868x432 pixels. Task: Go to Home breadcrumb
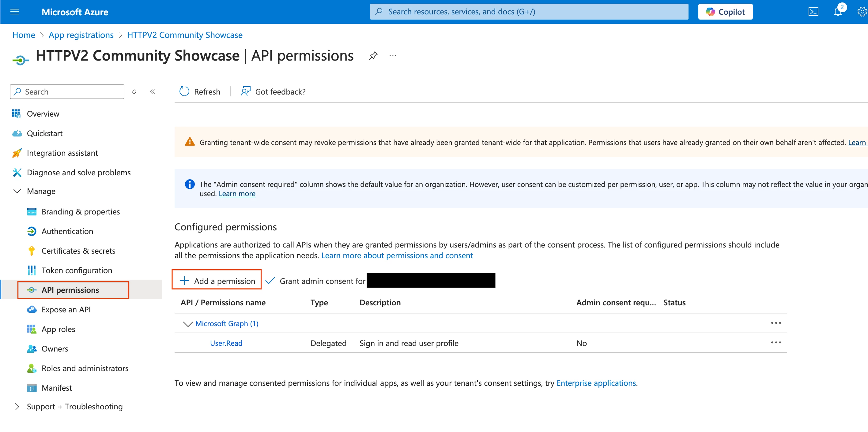pos(24,35)
